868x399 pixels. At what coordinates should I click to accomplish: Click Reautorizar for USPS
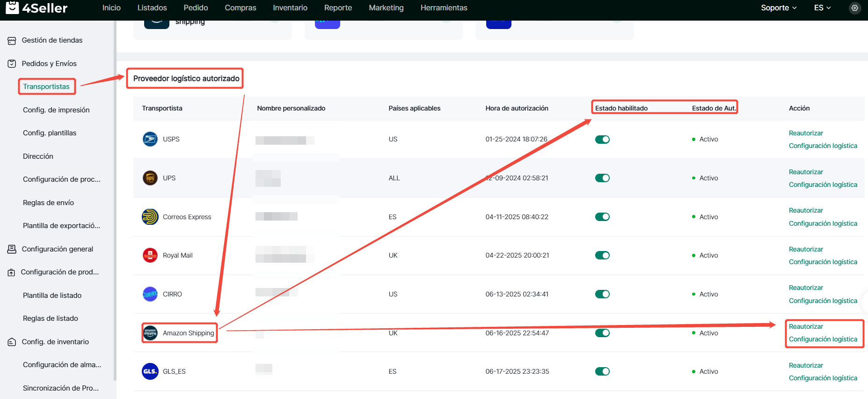point(806,133)
